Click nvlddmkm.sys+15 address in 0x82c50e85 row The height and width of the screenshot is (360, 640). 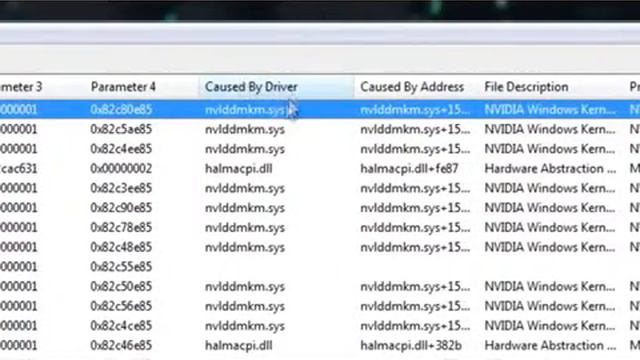415,286
